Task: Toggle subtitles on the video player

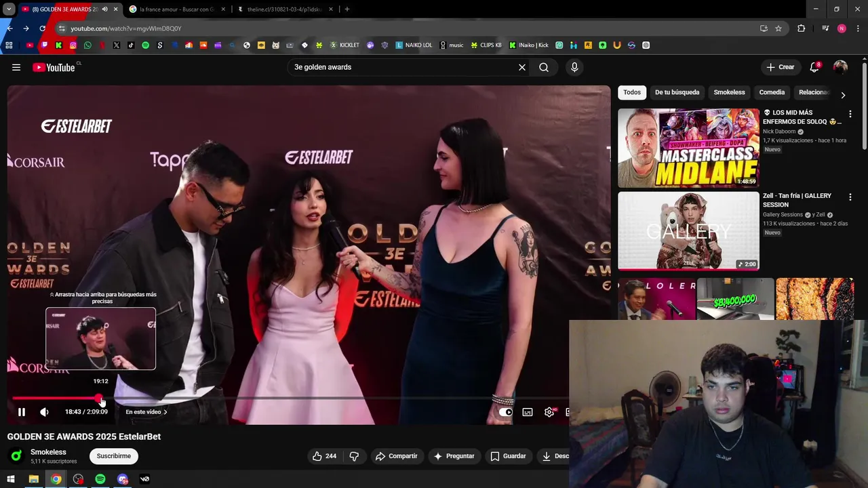Action: pos(528,412)
